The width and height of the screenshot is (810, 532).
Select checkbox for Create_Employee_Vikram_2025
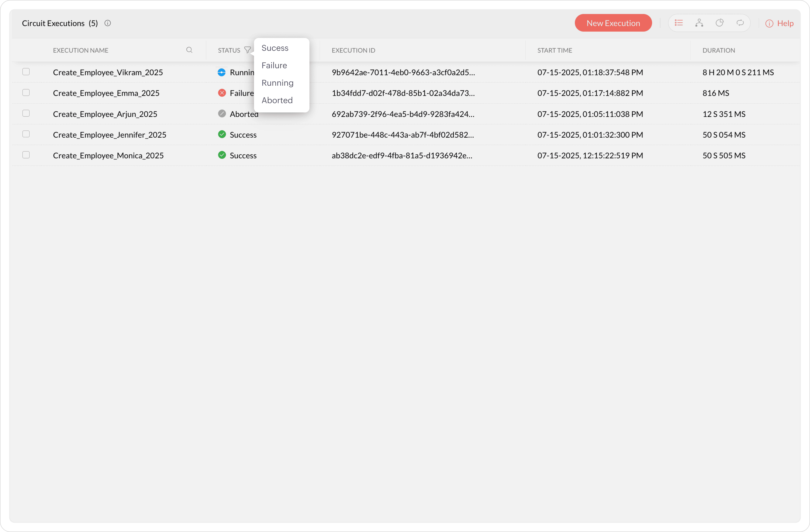26,72
